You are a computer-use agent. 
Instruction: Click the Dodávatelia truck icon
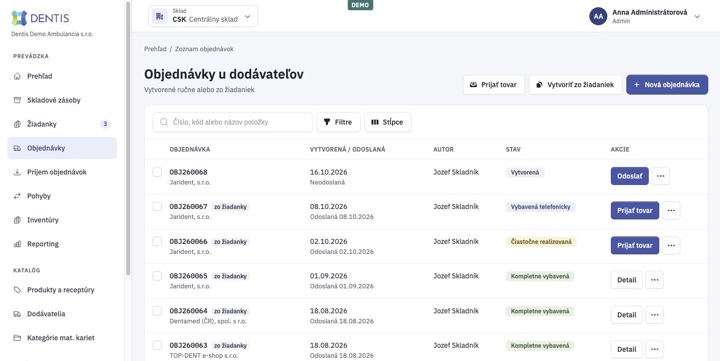(x=17, y=314)
